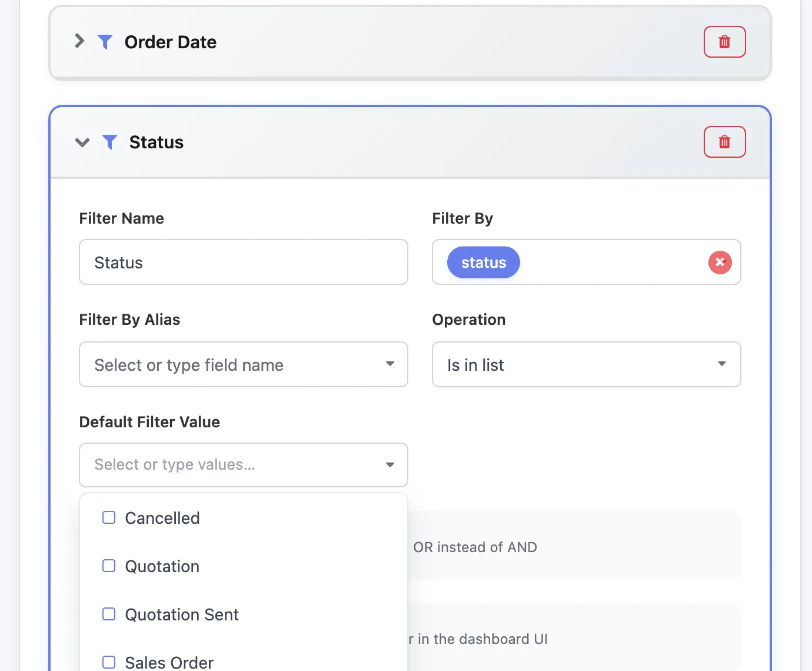The image size is (812, 671).
Task: Check the Quotation option
Action: pyautogui.click(x=109, y=566)
